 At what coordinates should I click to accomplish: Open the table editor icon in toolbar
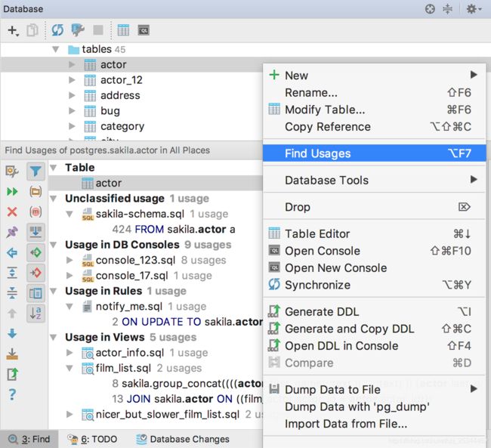[123, 30]
